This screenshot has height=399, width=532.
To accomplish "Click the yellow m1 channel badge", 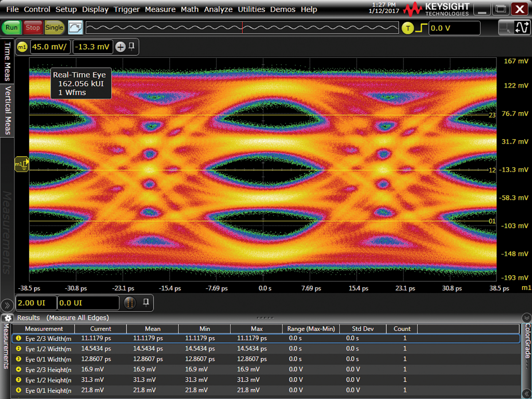I will (x=22, y=47).
